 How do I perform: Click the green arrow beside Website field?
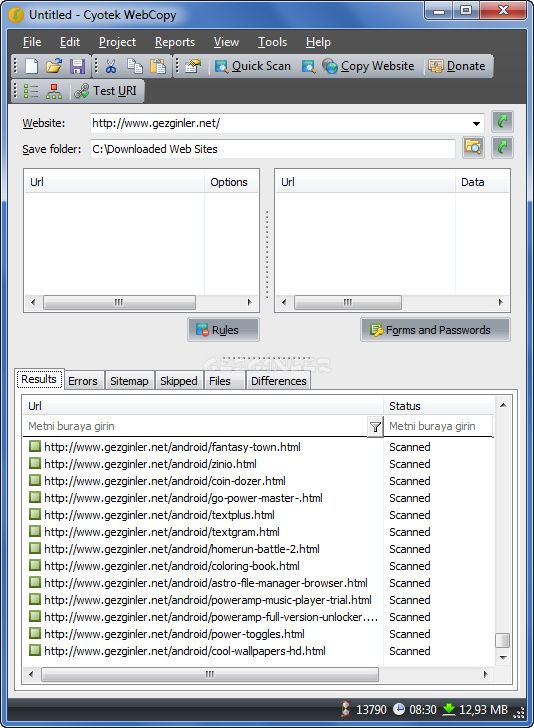coord(502,122)
